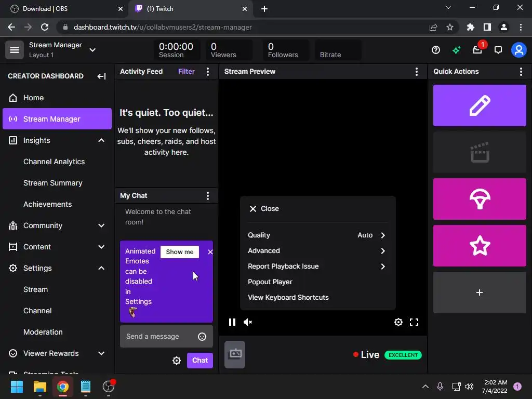
Task: Open Moderation settings page
Action: click(43, 332)
